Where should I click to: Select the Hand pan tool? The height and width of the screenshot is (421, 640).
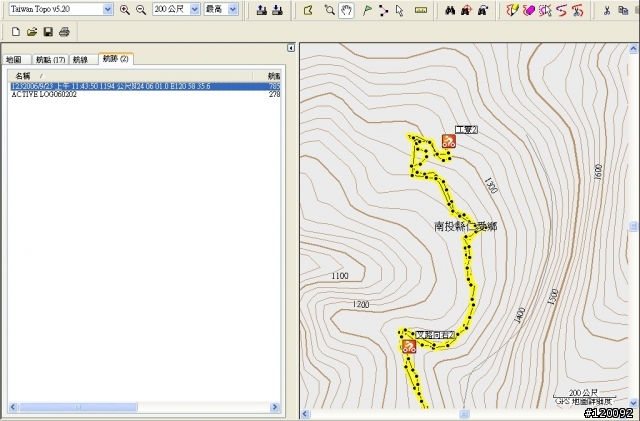coord(346,10)
